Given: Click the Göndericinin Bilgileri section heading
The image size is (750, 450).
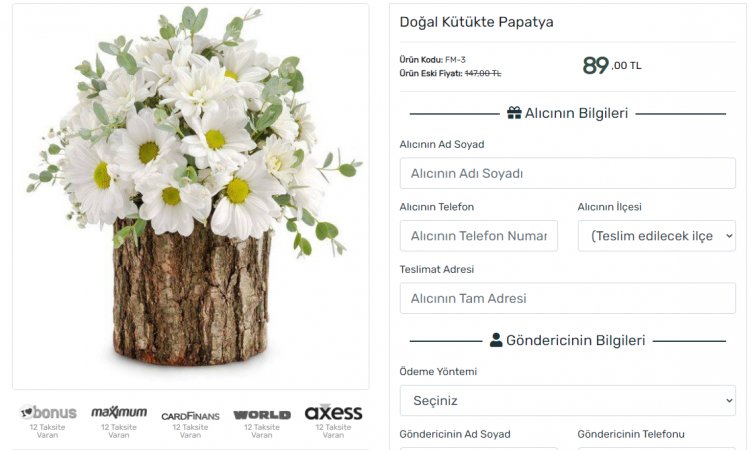Looking at the screenshot, I should (576, 340).
